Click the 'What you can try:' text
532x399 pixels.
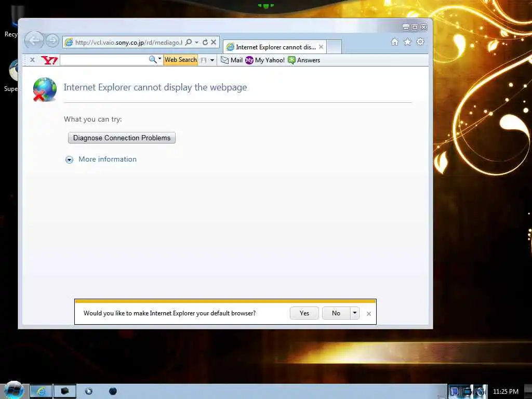coord(92,119)
